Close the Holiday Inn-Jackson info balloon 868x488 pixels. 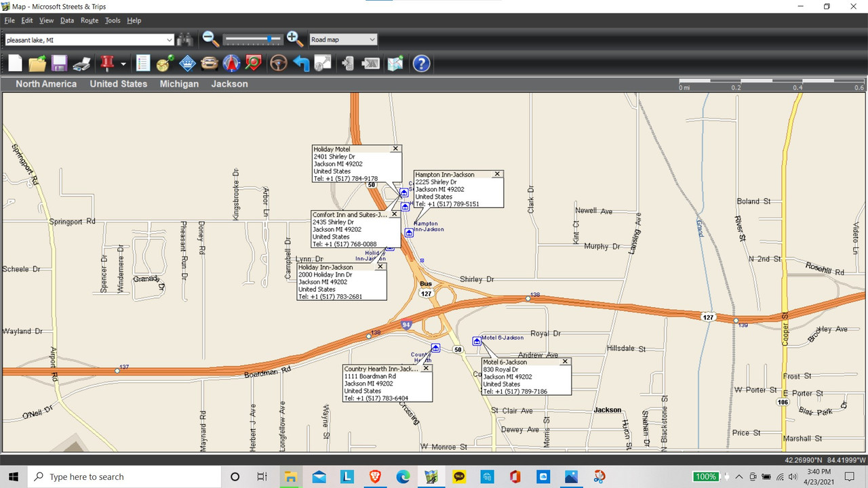point(380,267)
